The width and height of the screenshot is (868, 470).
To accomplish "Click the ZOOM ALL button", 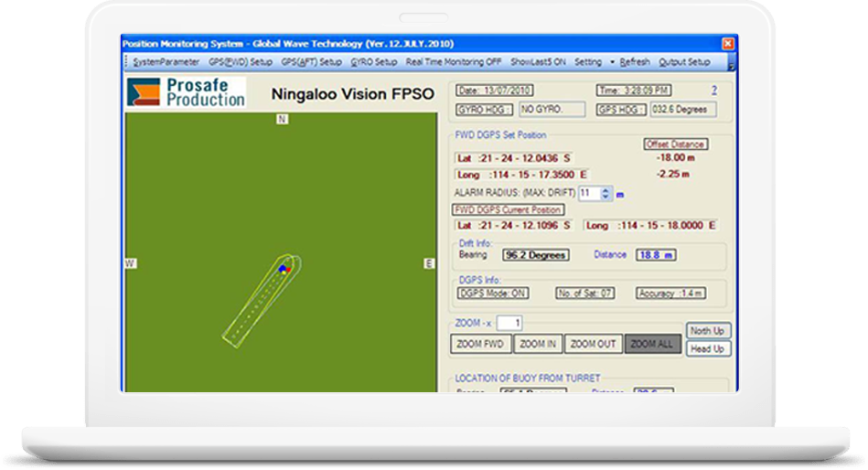I will pyautogui.click(x=652, y=344).
